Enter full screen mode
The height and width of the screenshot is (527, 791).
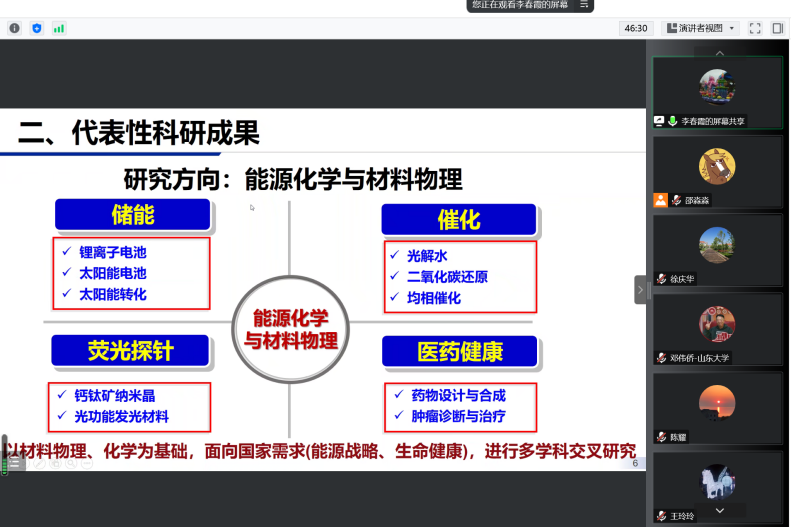(x=755, y=28)
